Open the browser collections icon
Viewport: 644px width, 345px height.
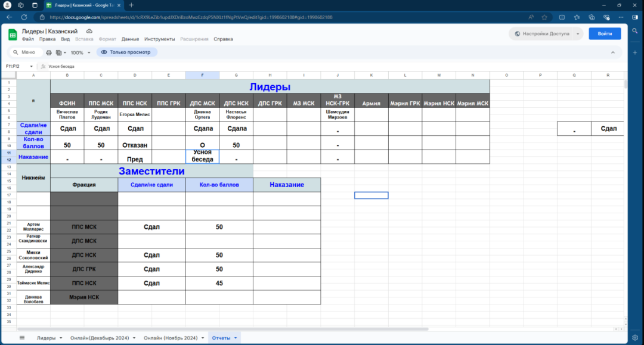pos(592,17)
